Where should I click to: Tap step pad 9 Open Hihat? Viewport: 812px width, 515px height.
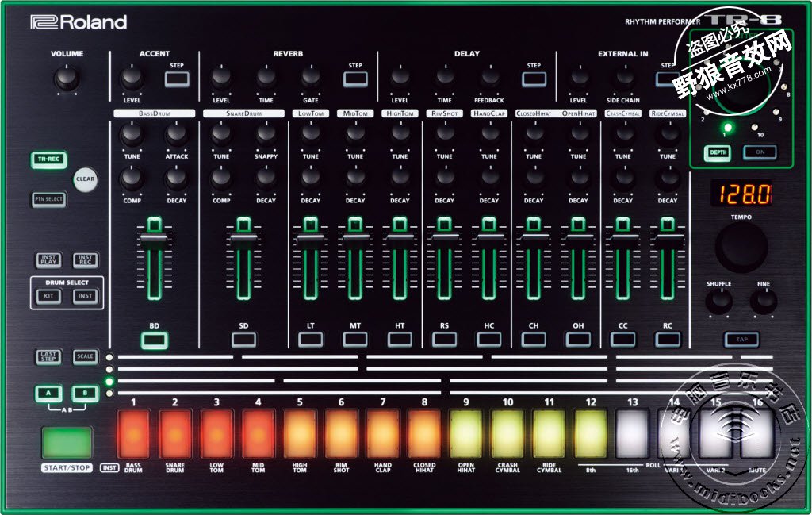pyautogui.click(x=466, y=434)
